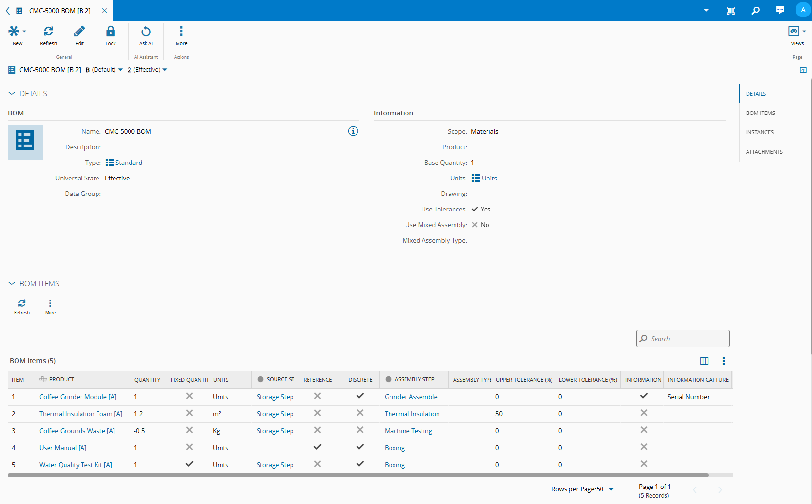Viewport: 812px width, 504px height.
Task: Jump to BOM ITEMS in the side navigation
Action: tap(760, 113)
